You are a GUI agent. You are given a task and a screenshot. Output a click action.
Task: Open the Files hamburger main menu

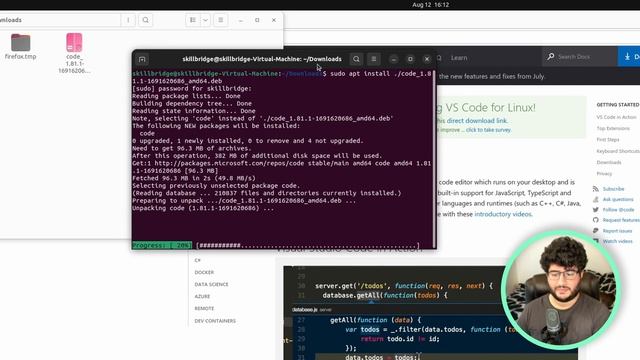tap(221, 20)
